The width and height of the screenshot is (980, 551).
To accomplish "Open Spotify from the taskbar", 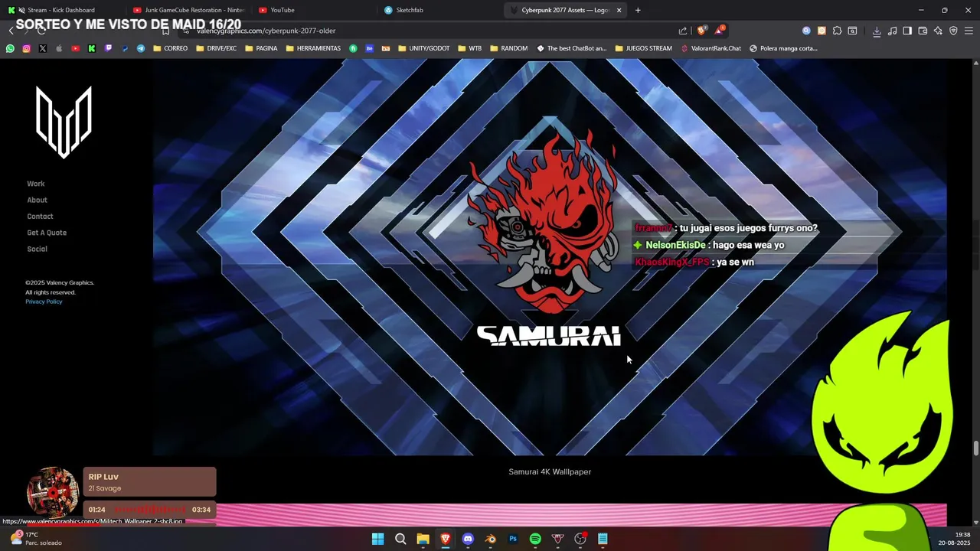I will 535,539.
